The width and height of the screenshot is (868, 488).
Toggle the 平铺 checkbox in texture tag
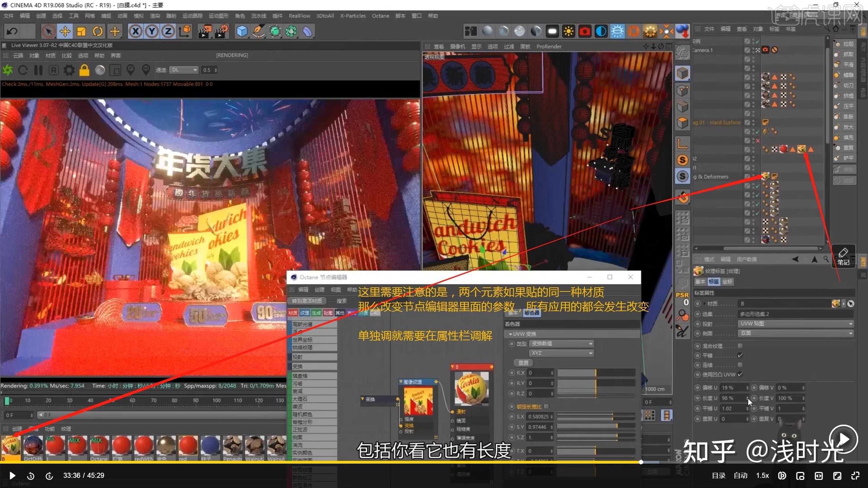[741, 355]
